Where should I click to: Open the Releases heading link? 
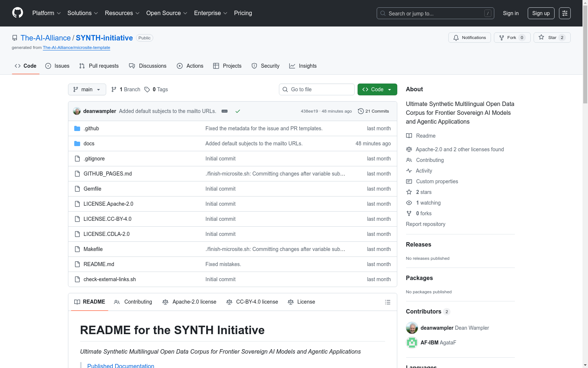419,244
